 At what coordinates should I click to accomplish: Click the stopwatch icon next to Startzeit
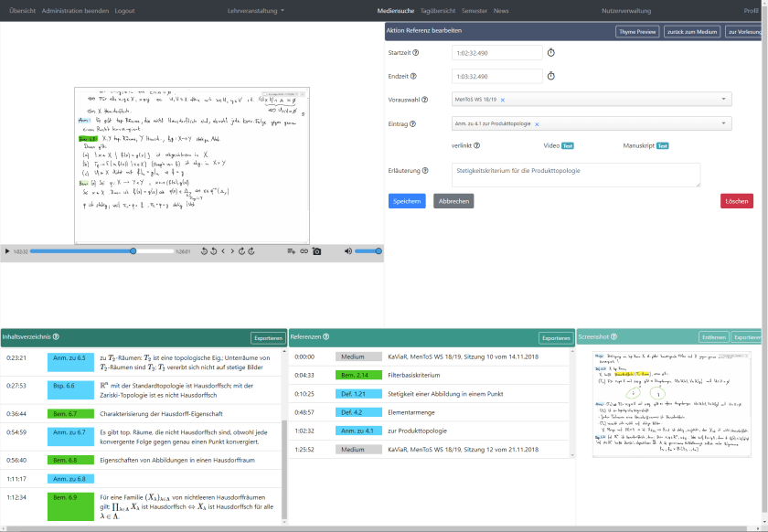pyautogui.click(x=551, y=53)
